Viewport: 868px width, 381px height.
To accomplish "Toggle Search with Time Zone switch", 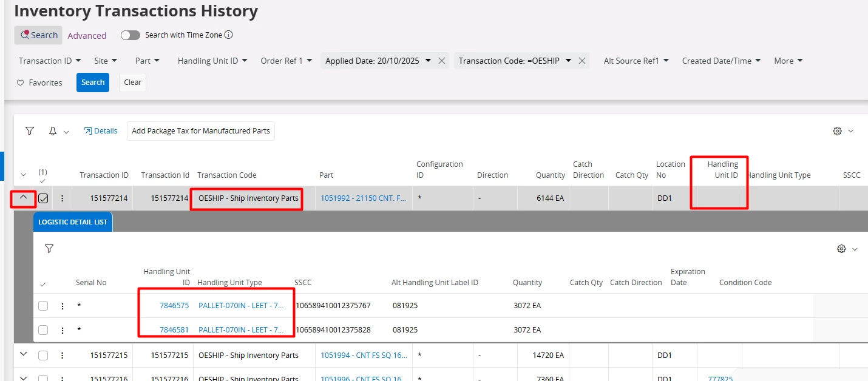I will point(130,35).
